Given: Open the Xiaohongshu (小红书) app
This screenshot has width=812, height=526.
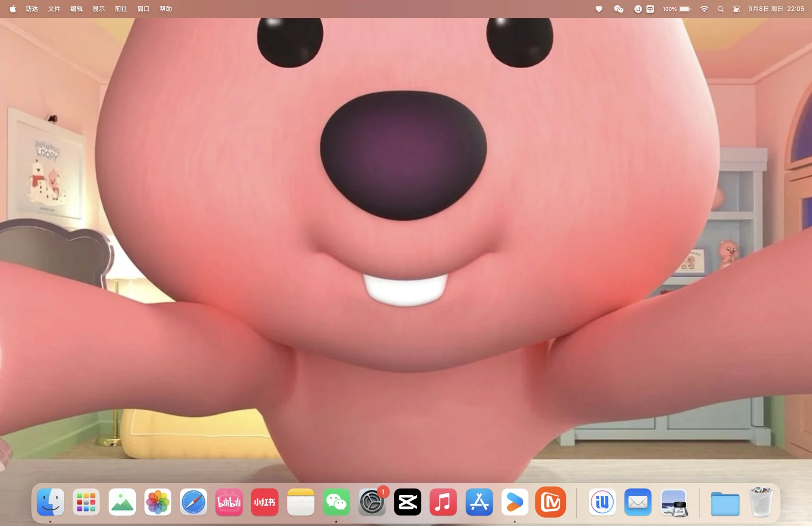Looking at the screenshot, I should coord(265,502).
